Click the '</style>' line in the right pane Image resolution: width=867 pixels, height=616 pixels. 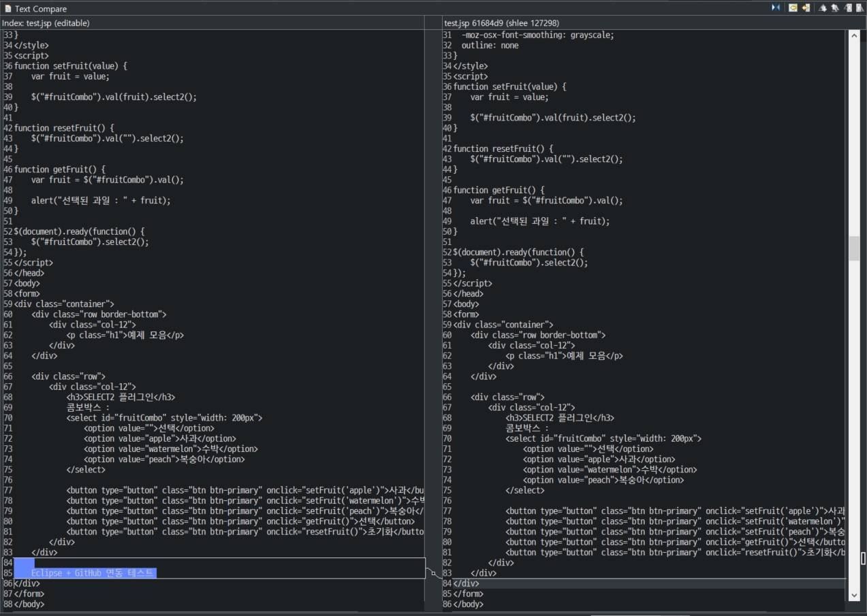471,66
